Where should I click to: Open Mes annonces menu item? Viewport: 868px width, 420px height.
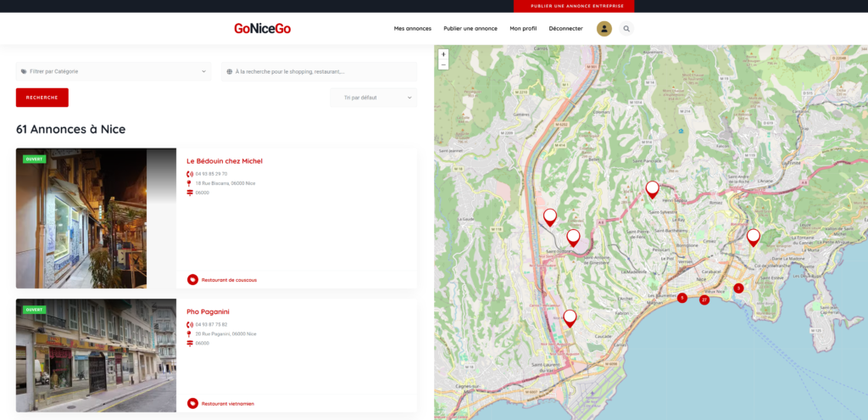click(413, 29)
